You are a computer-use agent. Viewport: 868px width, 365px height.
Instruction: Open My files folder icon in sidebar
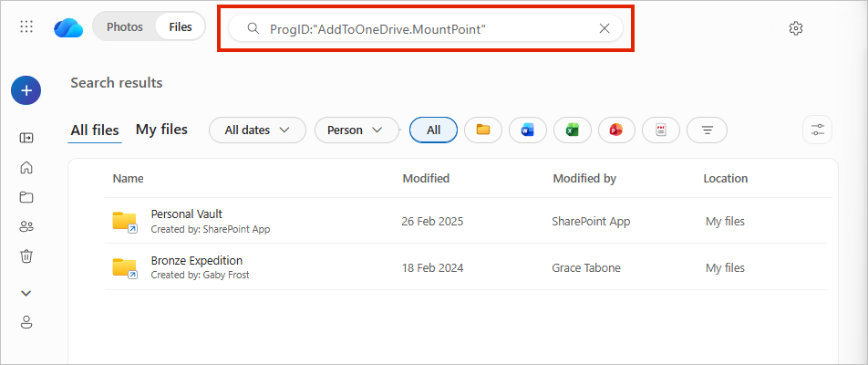[26, 197]
